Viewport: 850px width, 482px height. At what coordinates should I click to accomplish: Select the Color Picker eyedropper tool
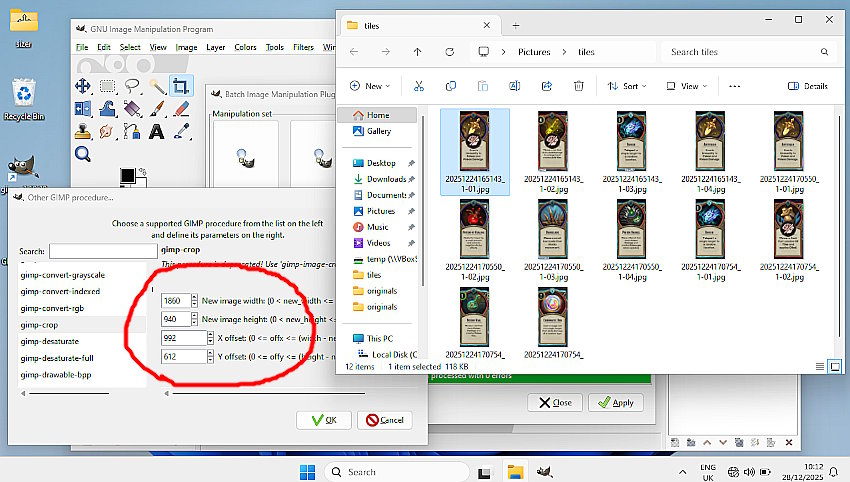coord(181,131)
